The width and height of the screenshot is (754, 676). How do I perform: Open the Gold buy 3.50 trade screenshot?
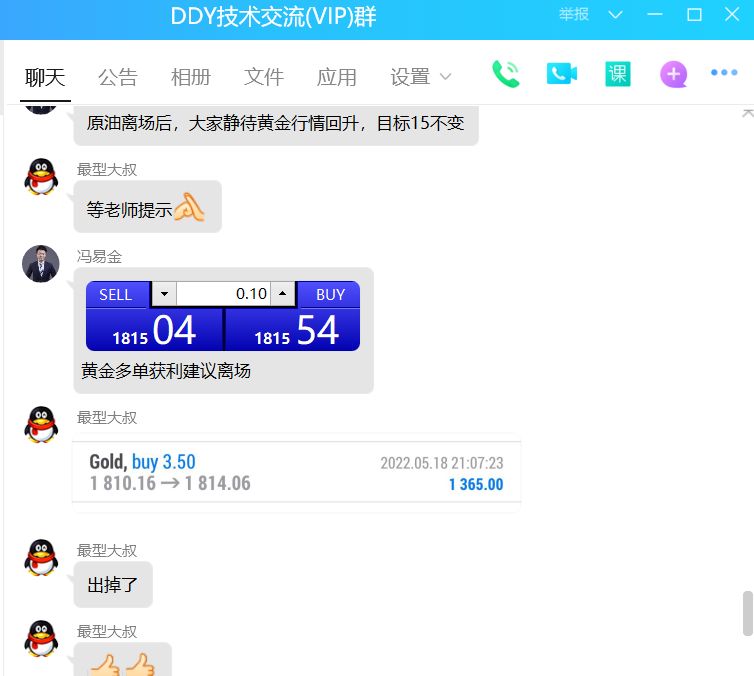296,473
